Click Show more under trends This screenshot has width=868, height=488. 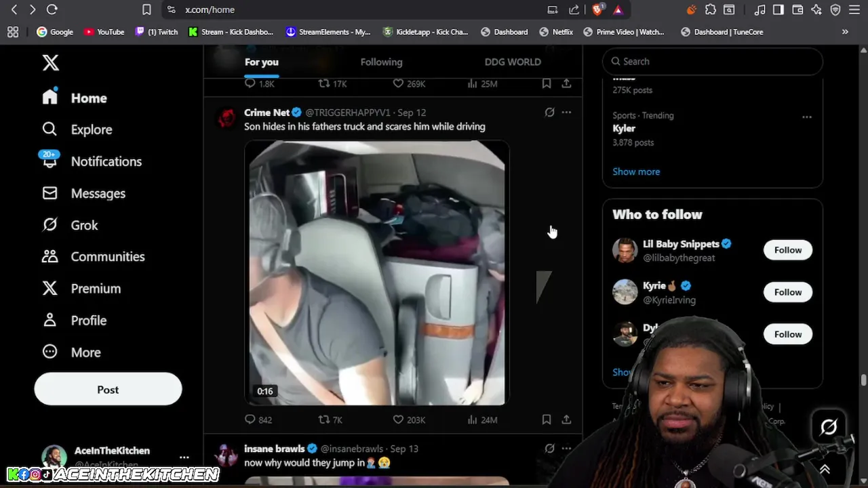point(636,171)
